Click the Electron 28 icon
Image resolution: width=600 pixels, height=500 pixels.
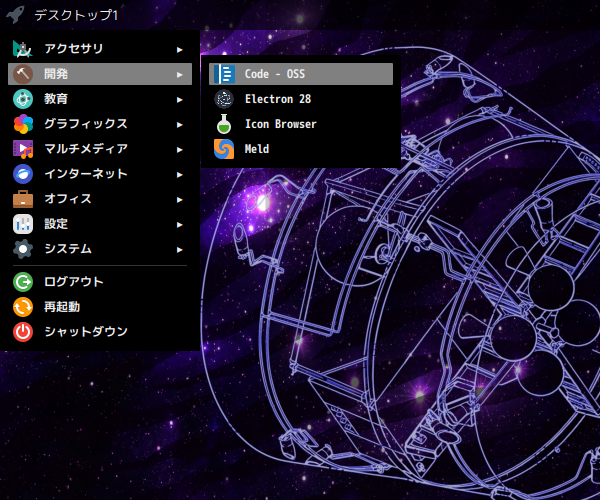(224, 99)
